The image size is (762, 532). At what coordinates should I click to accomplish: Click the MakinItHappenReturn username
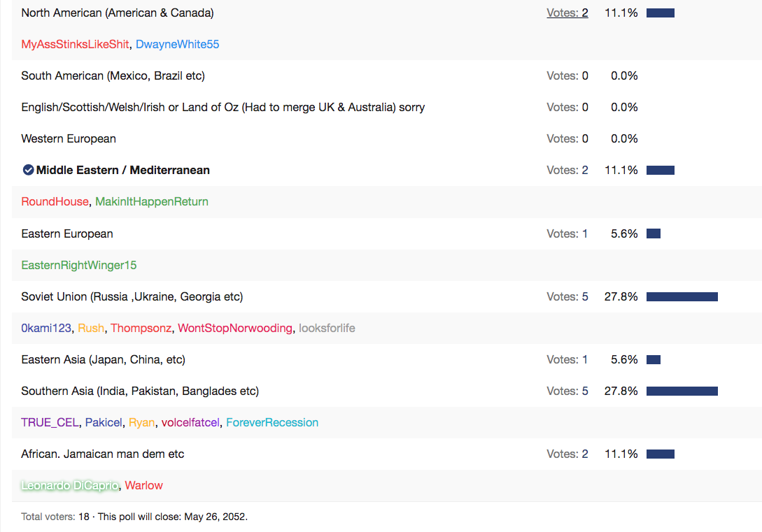152,201
